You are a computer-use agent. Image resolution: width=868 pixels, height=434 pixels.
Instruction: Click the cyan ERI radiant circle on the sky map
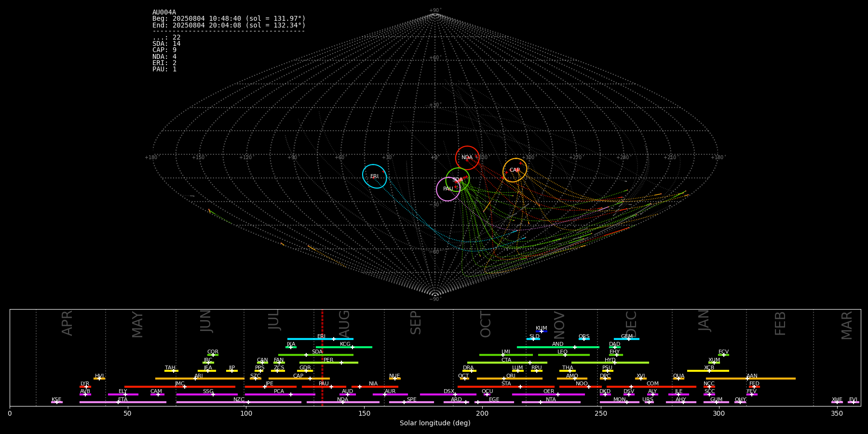coord(375,176)
